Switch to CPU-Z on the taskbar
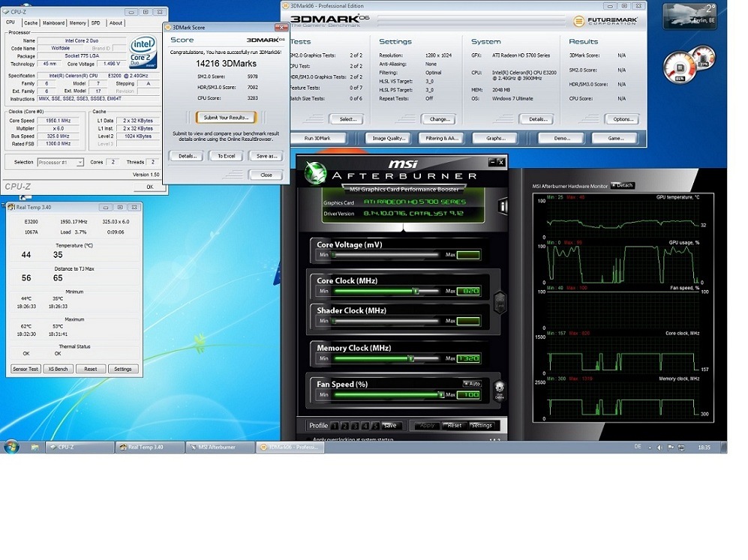Viewport: 748px width, 560px height. pos(80,447)
